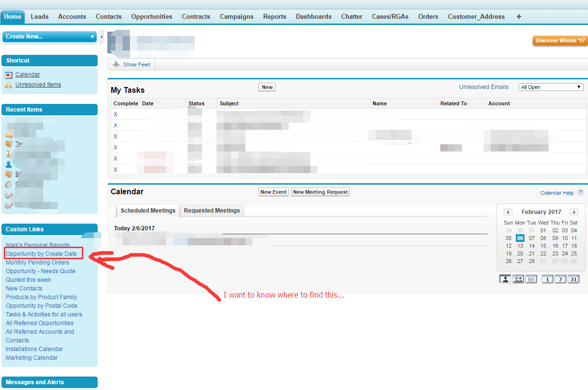The height and width of the screenshot is (390, 588).
Task: Open the Reports tab
Action: [x=275, y=16]
